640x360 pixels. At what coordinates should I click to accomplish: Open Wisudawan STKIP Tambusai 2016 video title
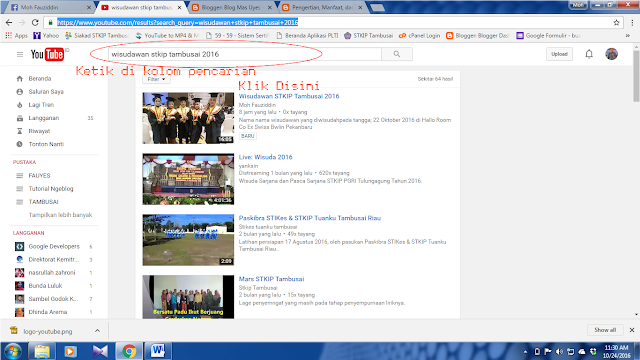[289, 96]
